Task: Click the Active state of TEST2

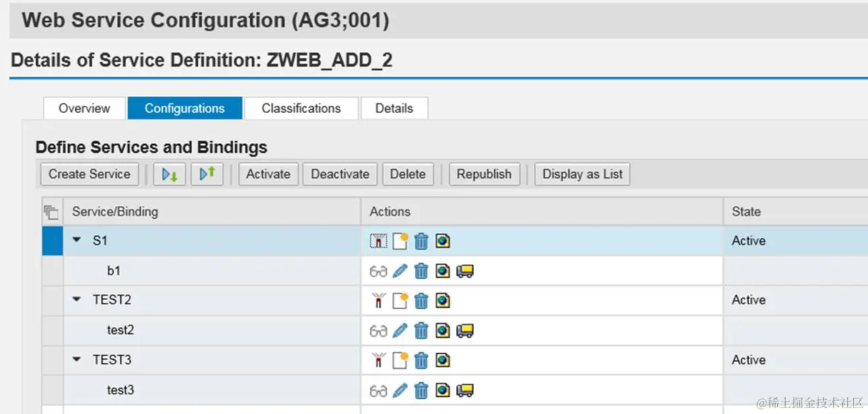Action: click(x=749, y=300)
